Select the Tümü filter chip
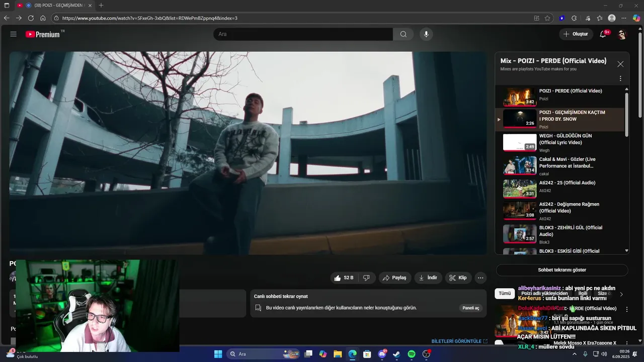Image resolution: width=644 pixels, height=362 pixels. [x=505, y=294]
